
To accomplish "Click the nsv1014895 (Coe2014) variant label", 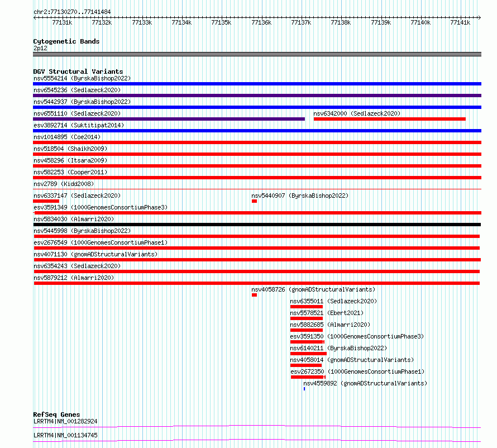I will click(x=67, y=137).
